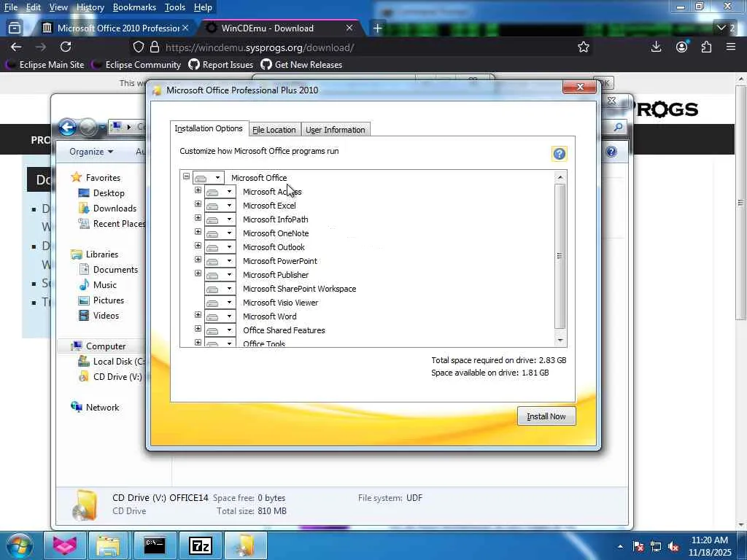Open command prompt from the taskbar
The height and width of the screenshot is (560, 747).
(155, 545)
